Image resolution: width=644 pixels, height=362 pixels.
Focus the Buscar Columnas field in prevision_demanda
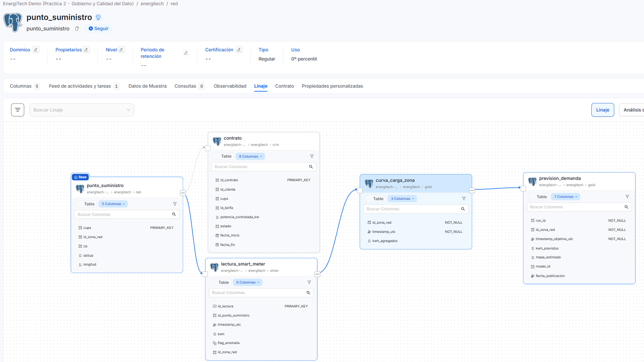point(579,207)
